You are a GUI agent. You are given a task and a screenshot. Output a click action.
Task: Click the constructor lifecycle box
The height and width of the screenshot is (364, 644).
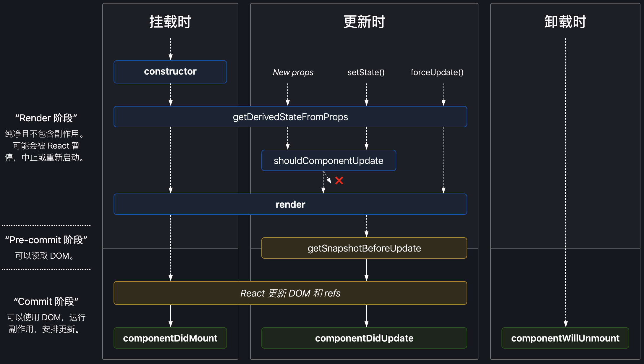[170, 72]
